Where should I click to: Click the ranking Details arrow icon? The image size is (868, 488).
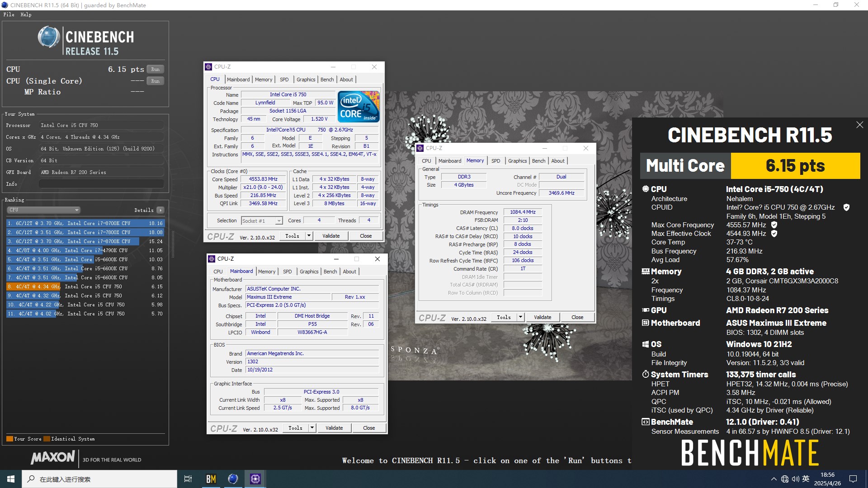[x=160, y=210]
